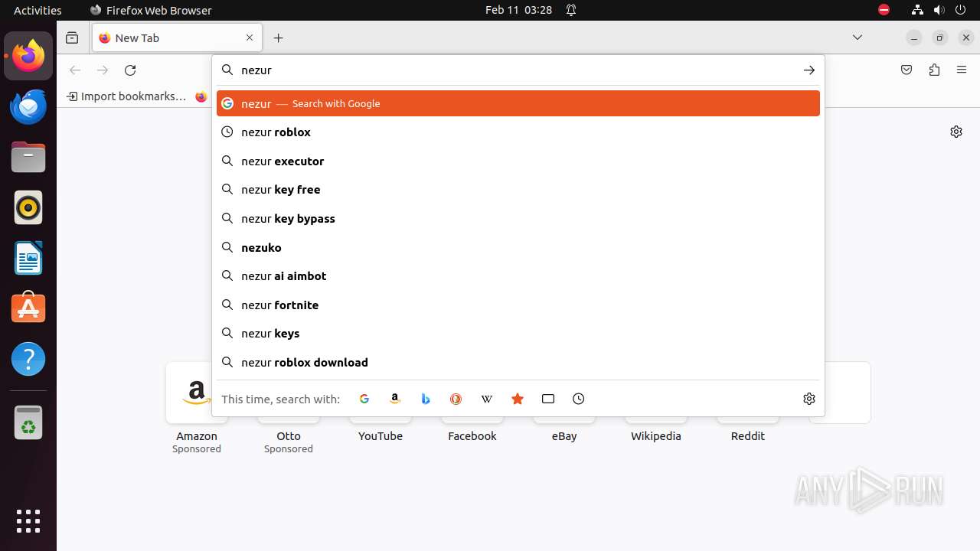Search with Bing one-off icon

426,399
